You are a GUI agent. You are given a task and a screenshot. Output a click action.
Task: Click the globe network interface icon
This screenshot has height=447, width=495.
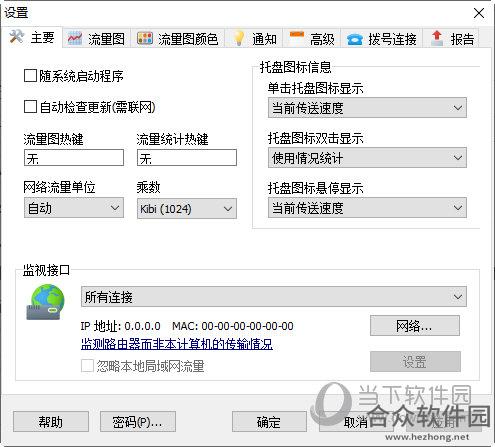pos(46,302)
